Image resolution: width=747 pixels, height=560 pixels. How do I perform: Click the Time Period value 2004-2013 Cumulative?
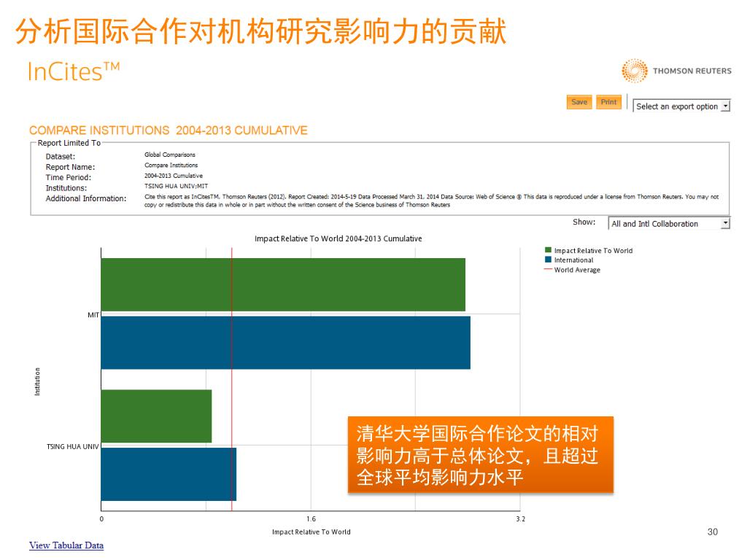coord(174,176)
